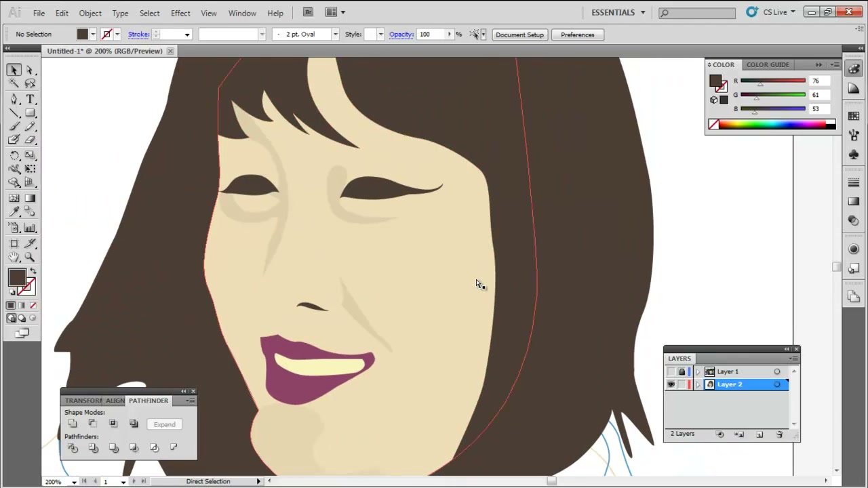Open the 2 pt. Oval brush dropdown

pyautogui.click(x=335, y=35)
